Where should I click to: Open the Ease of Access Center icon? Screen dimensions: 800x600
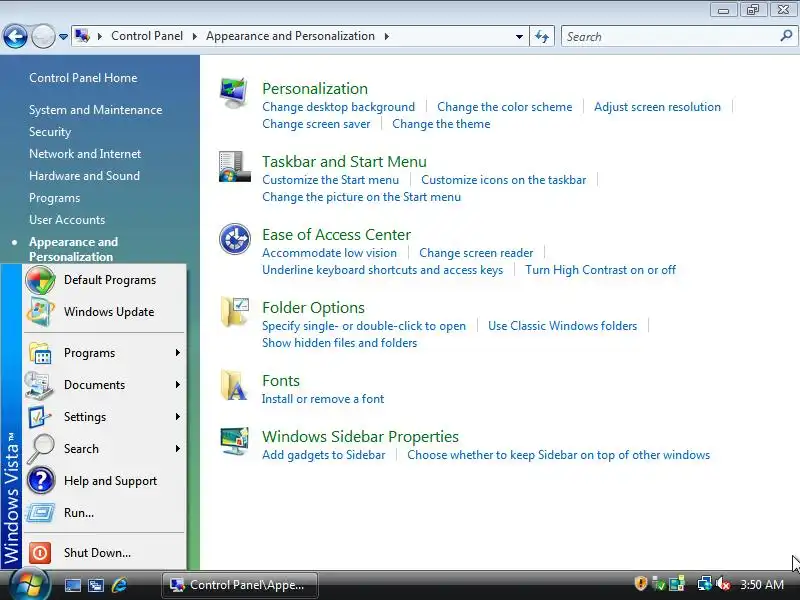click(x=235, y=239)
